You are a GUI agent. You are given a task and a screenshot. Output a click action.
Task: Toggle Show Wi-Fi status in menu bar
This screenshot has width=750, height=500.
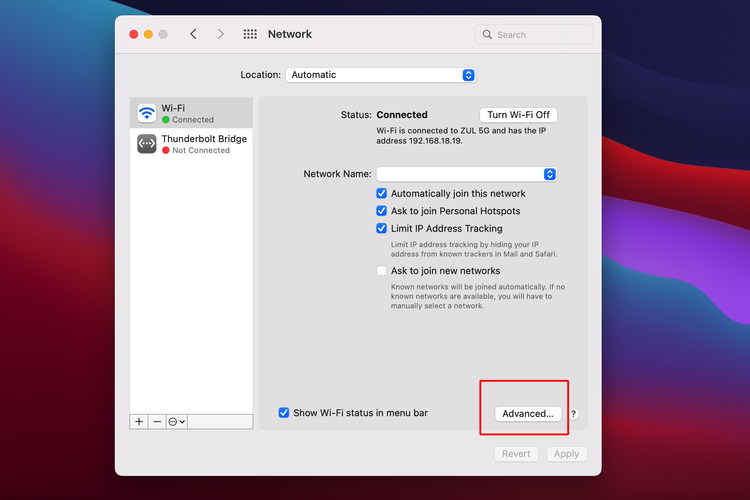(284, 413)
